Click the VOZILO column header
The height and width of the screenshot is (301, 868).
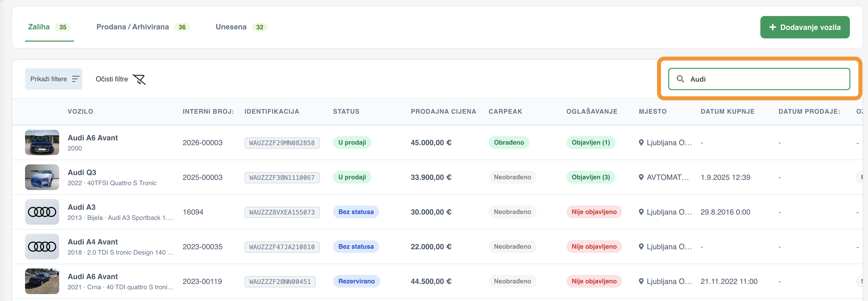(x=80, y=111)
